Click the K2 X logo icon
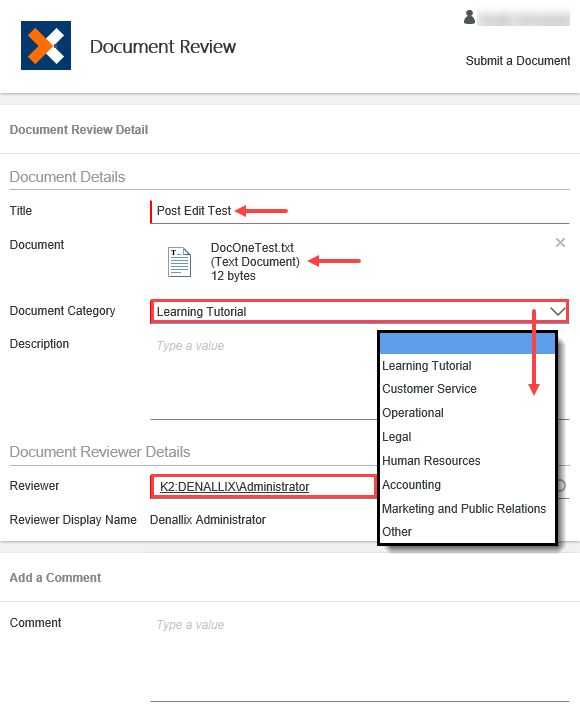Viewport: 580px width, 714px height. [x=46, y=46]
